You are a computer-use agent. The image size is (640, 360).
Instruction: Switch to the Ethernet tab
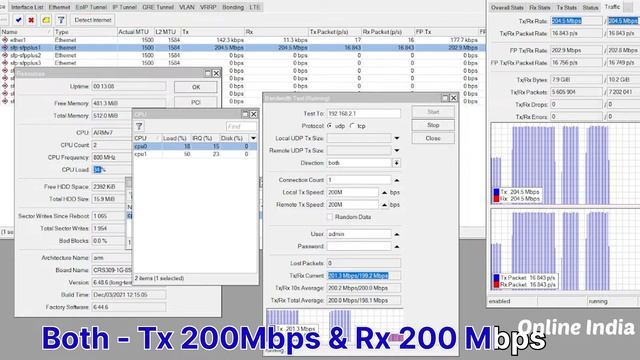[x=59, y=7]
